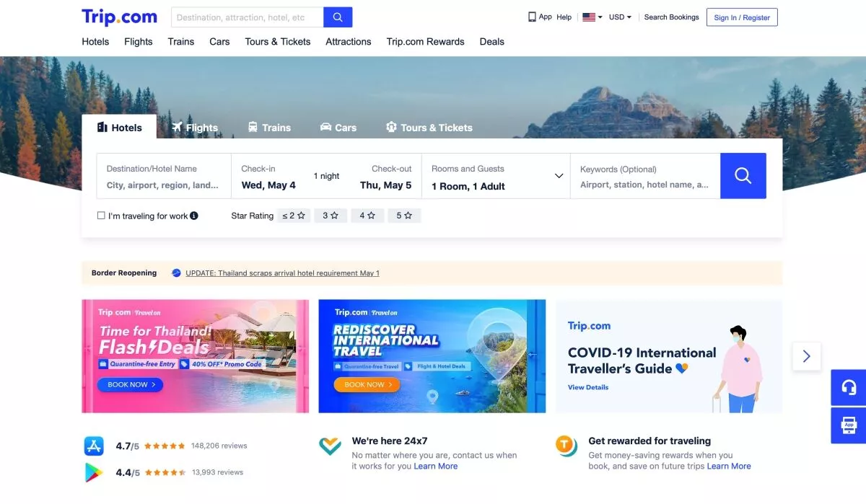Screen dimensions: 866x504
Task: Click the work travel info icon
Action: pos(194,216)
